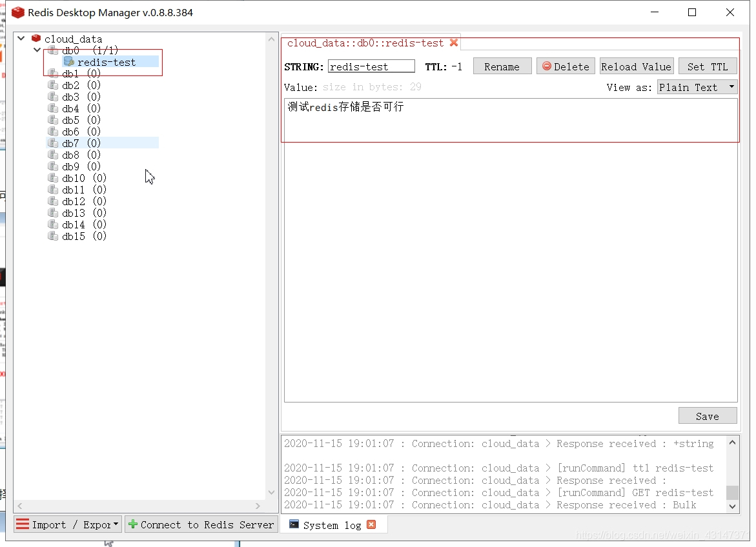Click the Reload Value button

pos(636,66)
